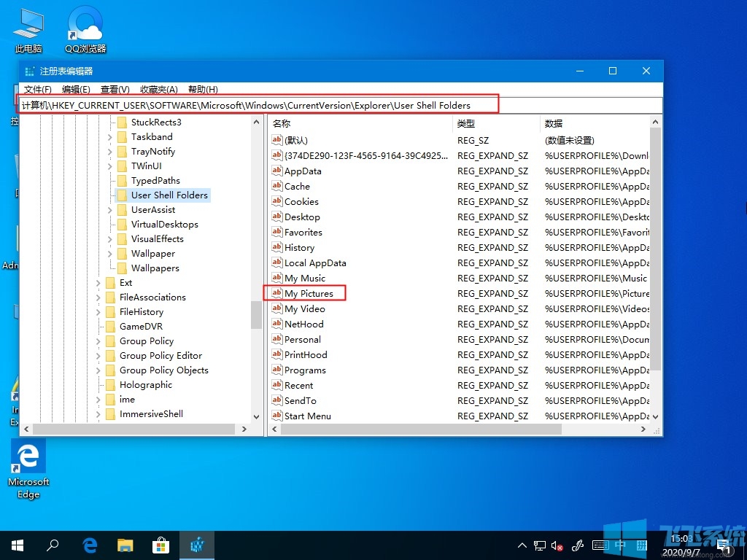The width and height of the screenshot is (747, 560).
Task: Open File Explorer from the taskbar
Action: (125, 545)
